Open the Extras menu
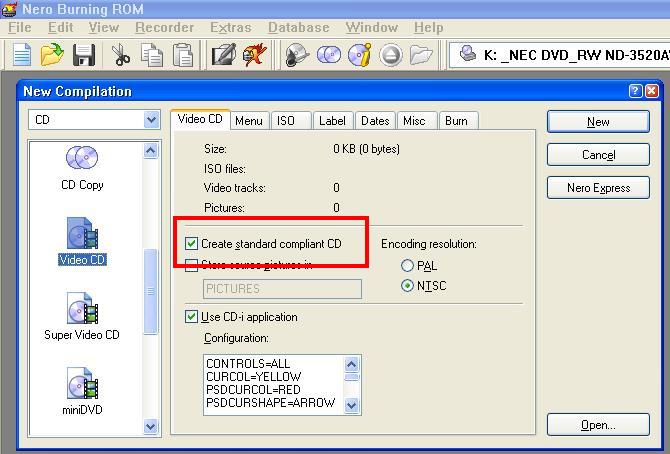Image resolution: width=670 pixels, height=454 pixels. pyautogui.click(x=230, y=27)
